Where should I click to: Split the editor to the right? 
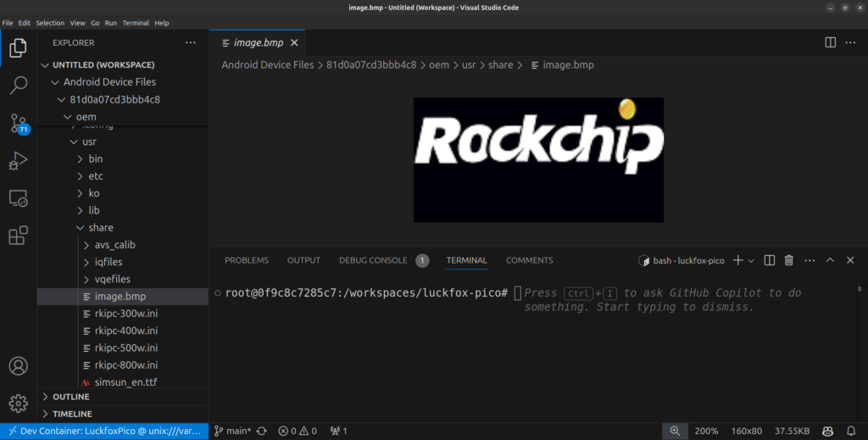[x=831, y=42]
